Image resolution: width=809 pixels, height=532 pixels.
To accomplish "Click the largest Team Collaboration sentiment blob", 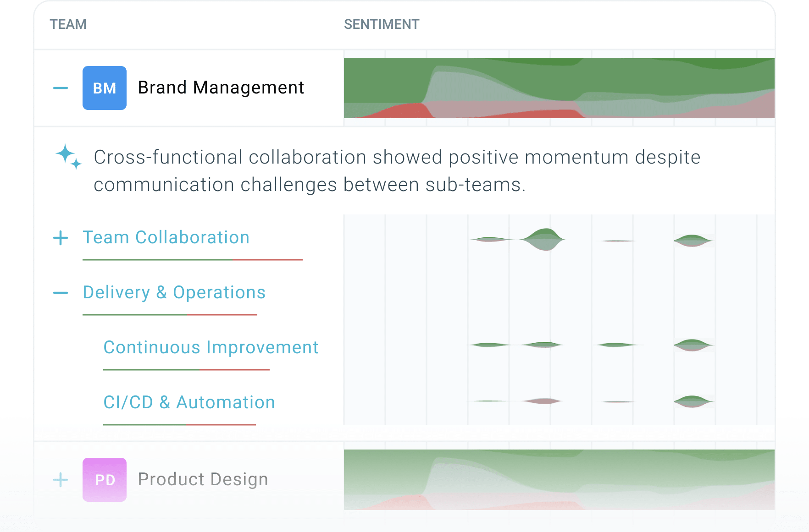I will click(543, 239).
